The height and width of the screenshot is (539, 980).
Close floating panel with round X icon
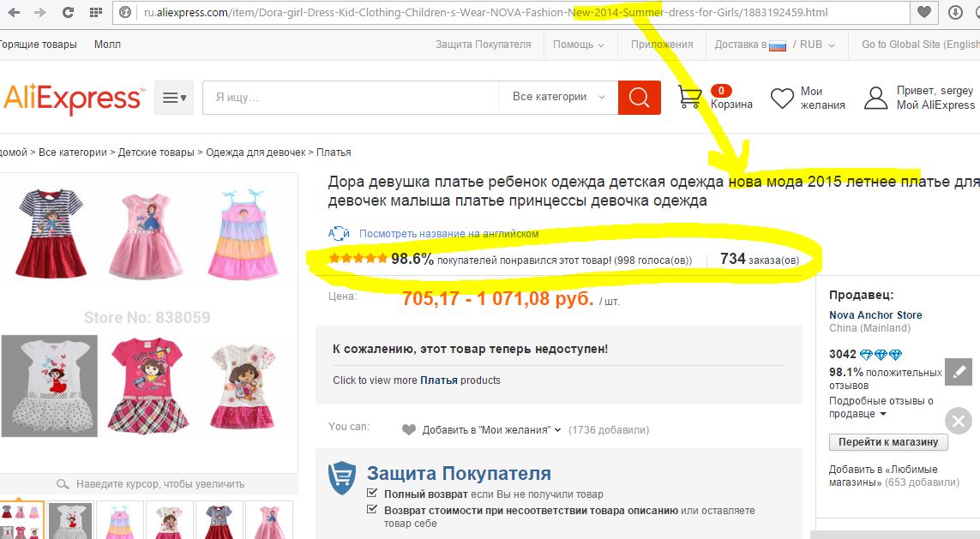958,421
